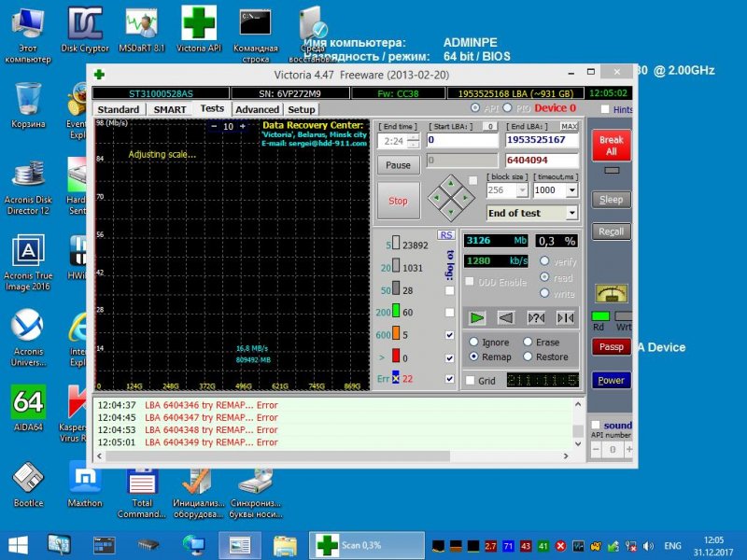Select the Erase radio option
Screen dimensions: 747x560
coord(529,343)
